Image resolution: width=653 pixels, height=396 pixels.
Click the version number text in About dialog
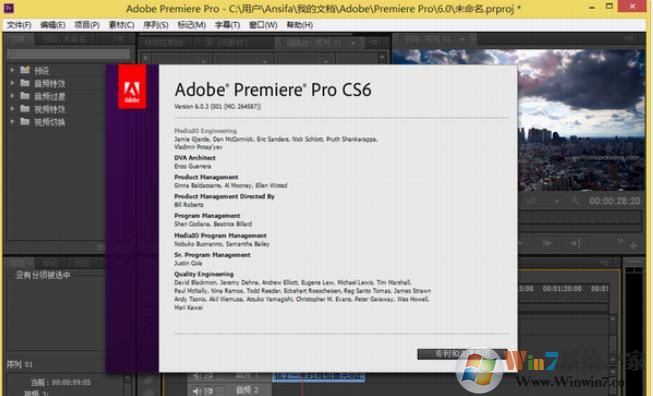[217, 107]
